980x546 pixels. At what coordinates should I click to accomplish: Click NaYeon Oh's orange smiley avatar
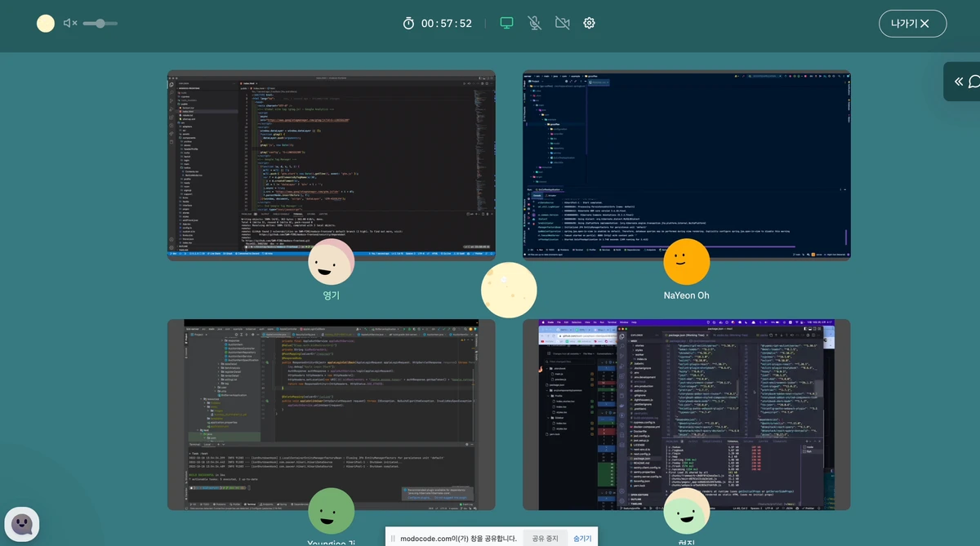pos(686,262)
